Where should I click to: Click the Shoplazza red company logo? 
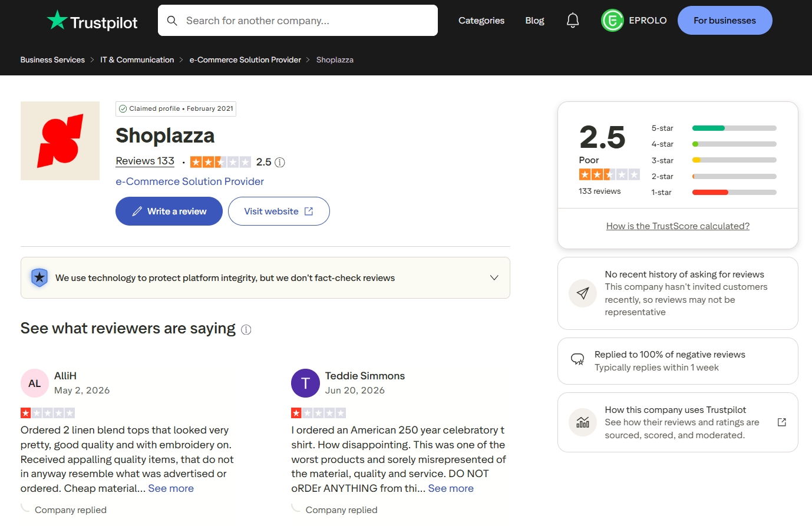60,141
